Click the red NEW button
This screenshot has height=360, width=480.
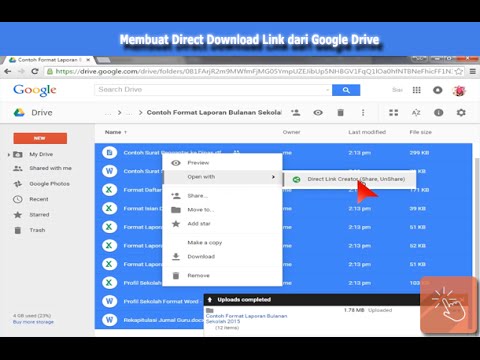point(40,138)
